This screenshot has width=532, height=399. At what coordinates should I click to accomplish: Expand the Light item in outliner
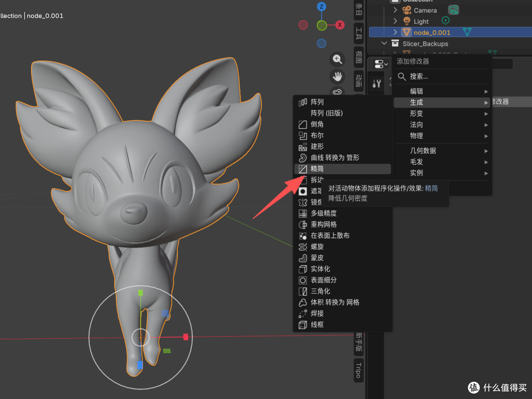[395, 21]
